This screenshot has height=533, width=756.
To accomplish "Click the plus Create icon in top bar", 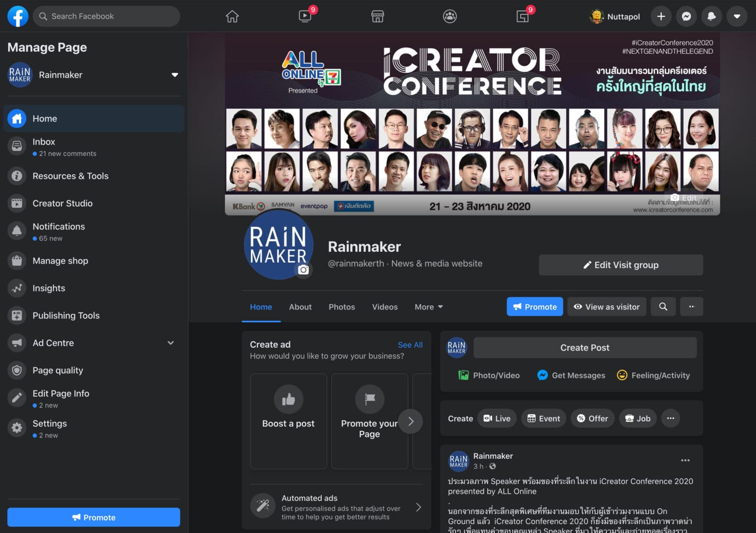I will click(661, 17).
